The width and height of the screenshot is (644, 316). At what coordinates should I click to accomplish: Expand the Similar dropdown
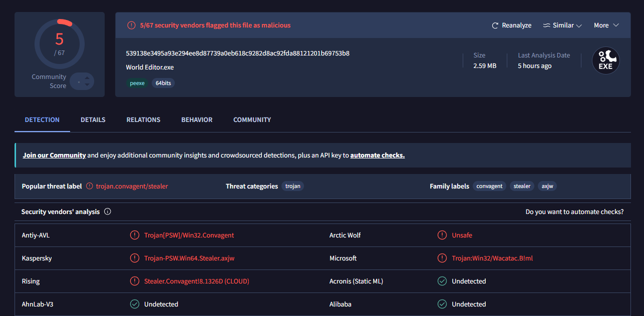pyautogui.click(x=562, y=25)
